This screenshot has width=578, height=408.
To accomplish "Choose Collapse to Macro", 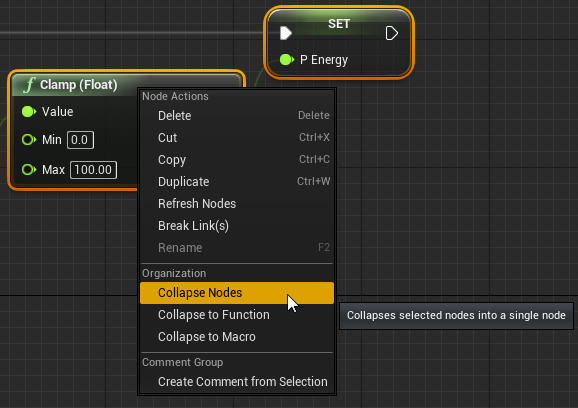I will (x=237, y=336).
